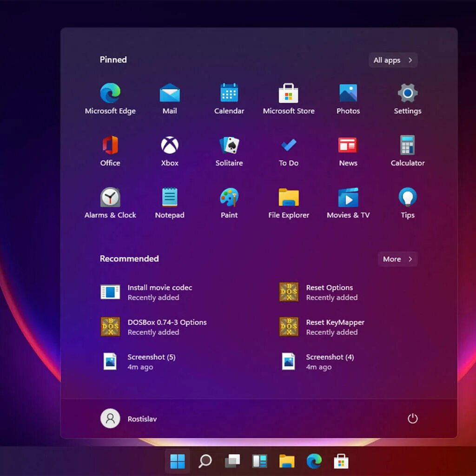Open Alarms & Clock
The height and width of the screenshot is (476, 476).
click(110, 203)
